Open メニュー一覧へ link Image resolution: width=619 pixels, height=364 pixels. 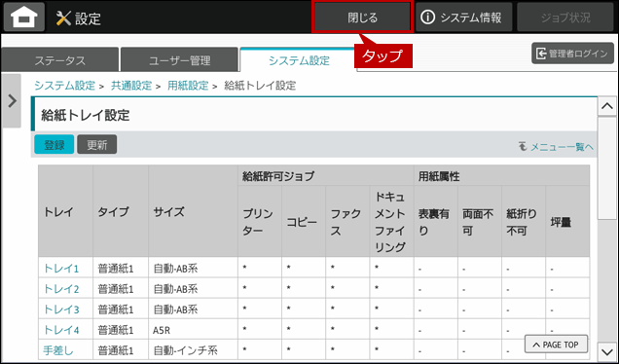pos(557,147)
